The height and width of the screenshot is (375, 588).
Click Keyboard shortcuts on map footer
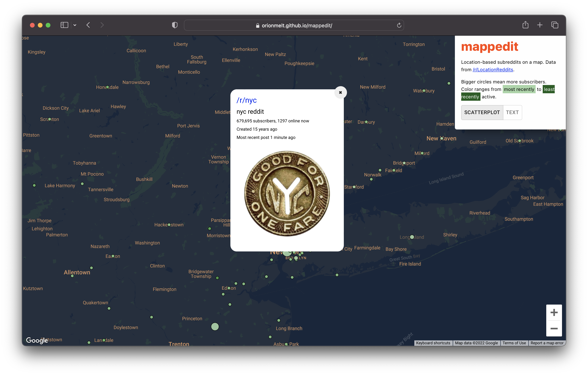pos(433,343)
